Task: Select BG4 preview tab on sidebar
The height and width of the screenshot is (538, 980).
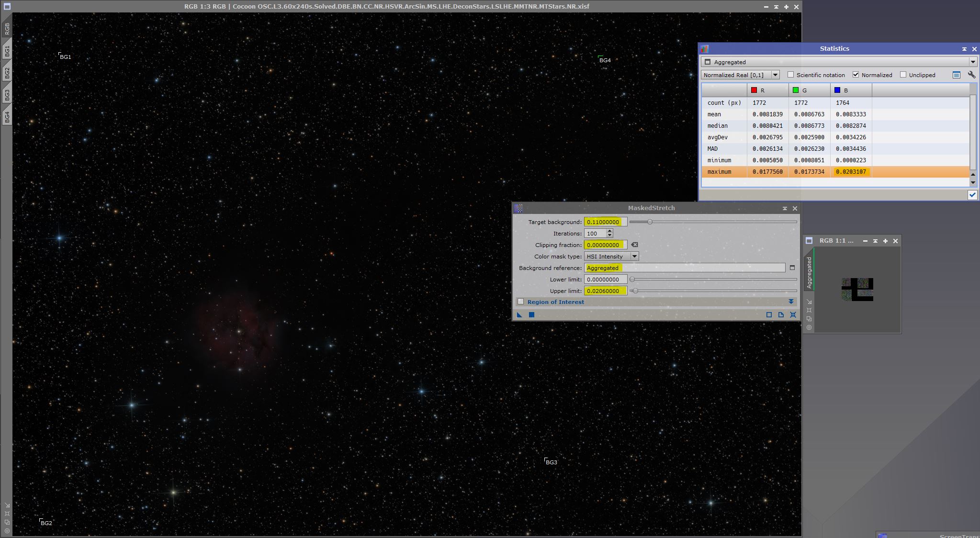Action: click(7, 116)
